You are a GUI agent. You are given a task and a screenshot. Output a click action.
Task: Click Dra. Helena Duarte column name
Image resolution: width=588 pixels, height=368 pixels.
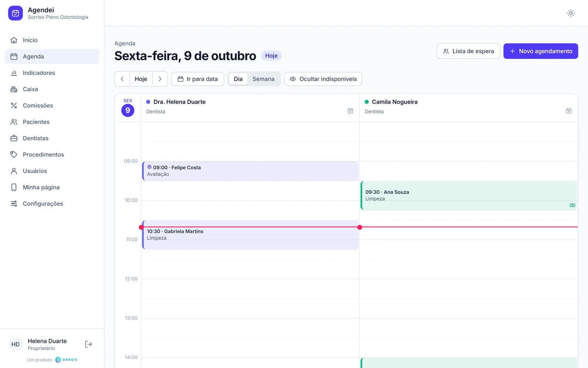(179, 102)
